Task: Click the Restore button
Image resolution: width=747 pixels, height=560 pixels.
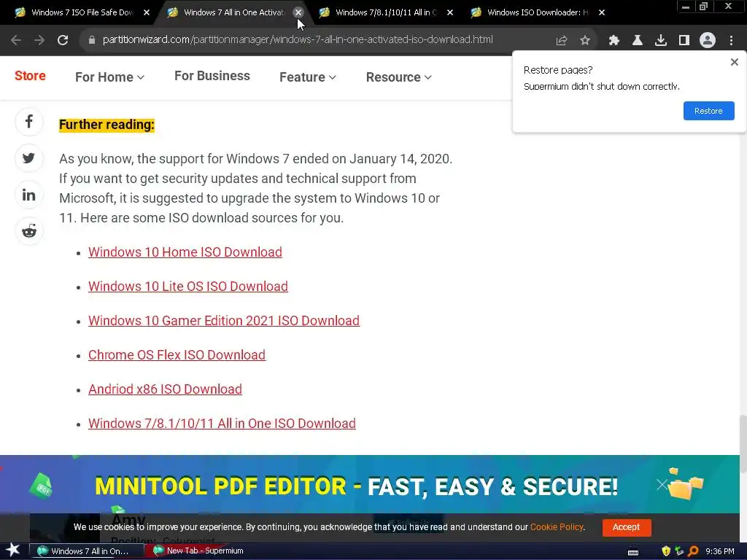Action: (708, 111)
